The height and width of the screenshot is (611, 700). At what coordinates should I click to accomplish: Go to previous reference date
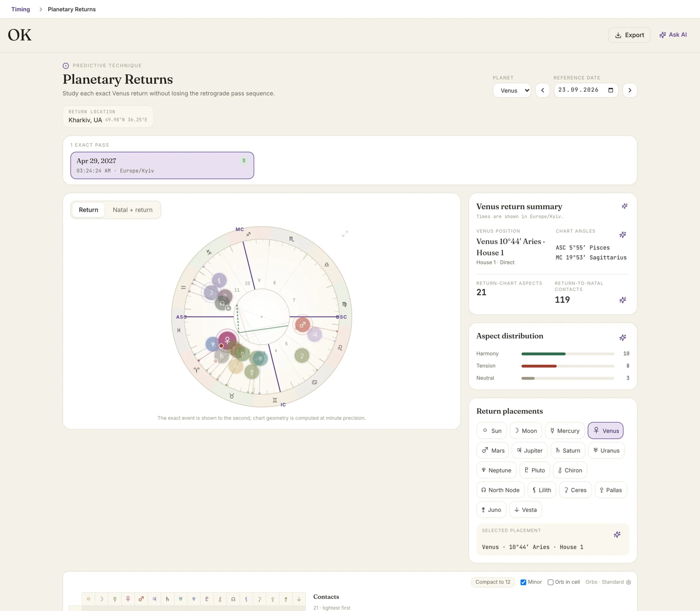coord(542,90)
